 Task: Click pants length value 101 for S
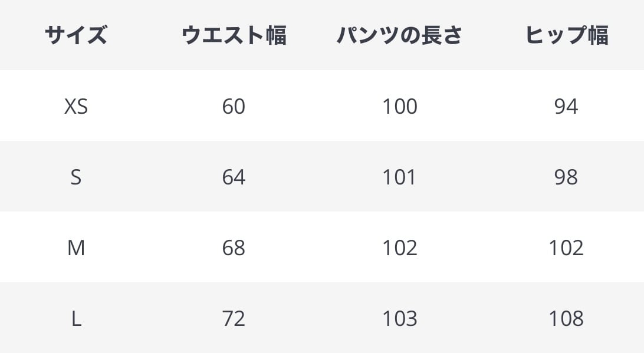pyautogui.click(x=399, y=177)
